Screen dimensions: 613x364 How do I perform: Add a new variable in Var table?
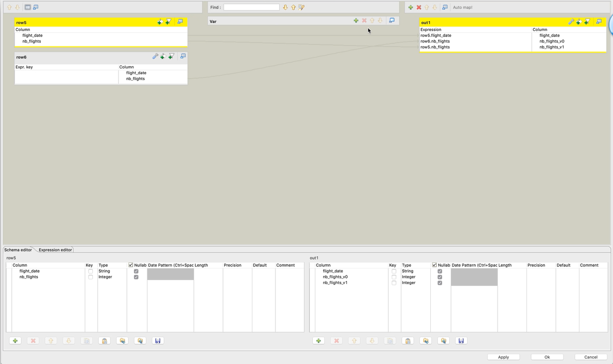click(356, 21)
